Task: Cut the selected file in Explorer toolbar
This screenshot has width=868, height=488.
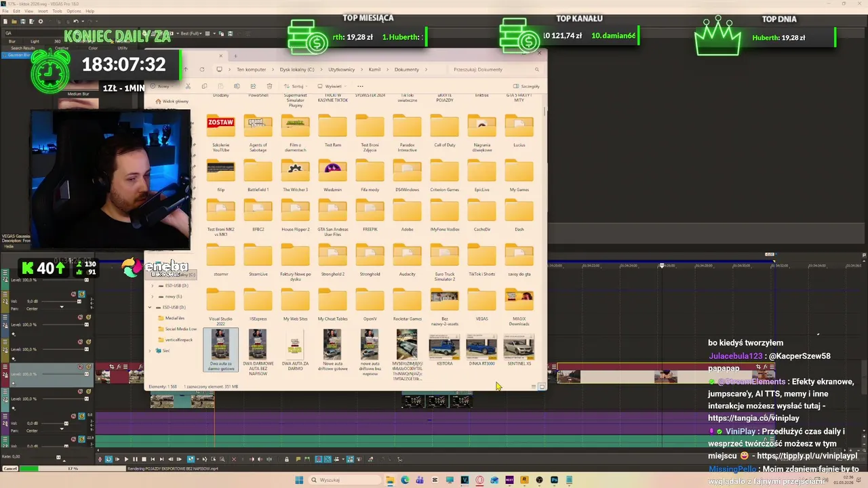Action: (189, 86)
